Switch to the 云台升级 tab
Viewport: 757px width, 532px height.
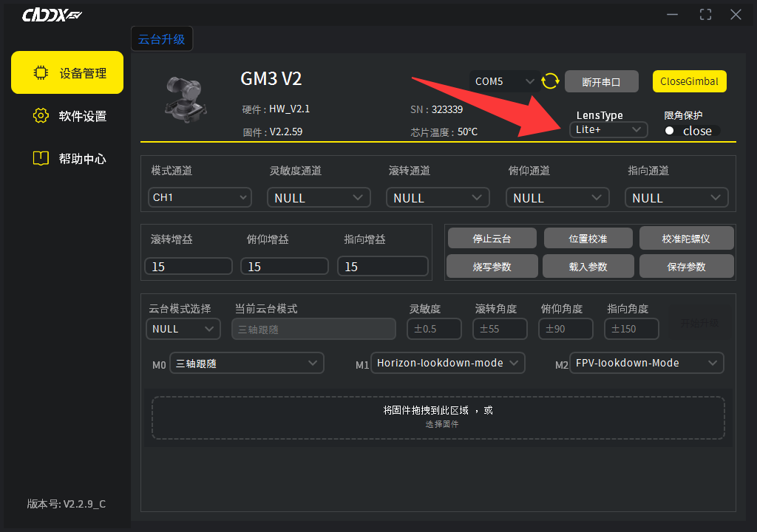pyautogui.click(x=162, y=39)
